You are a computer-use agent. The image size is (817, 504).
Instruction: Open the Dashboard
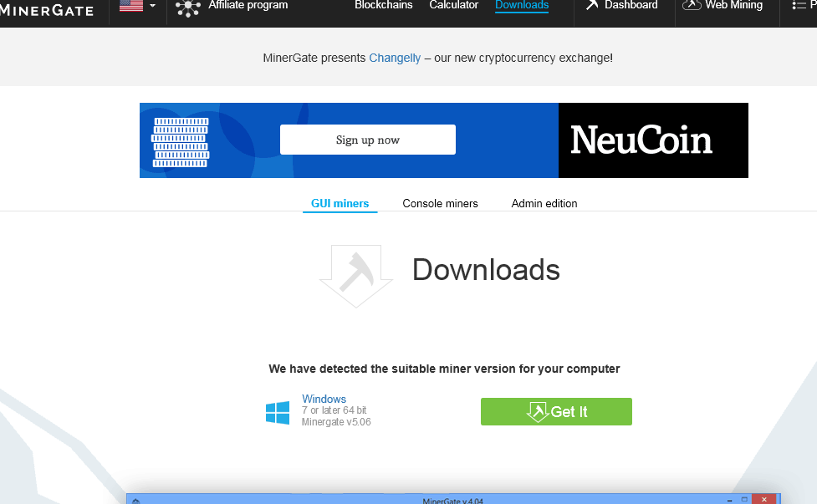tap(631, 5)
